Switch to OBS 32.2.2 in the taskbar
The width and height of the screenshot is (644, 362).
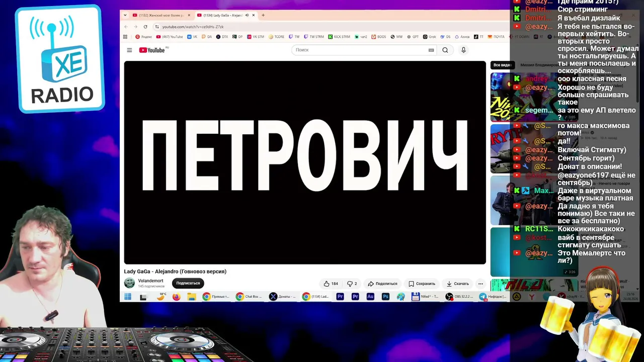click(x=459, y=297)
